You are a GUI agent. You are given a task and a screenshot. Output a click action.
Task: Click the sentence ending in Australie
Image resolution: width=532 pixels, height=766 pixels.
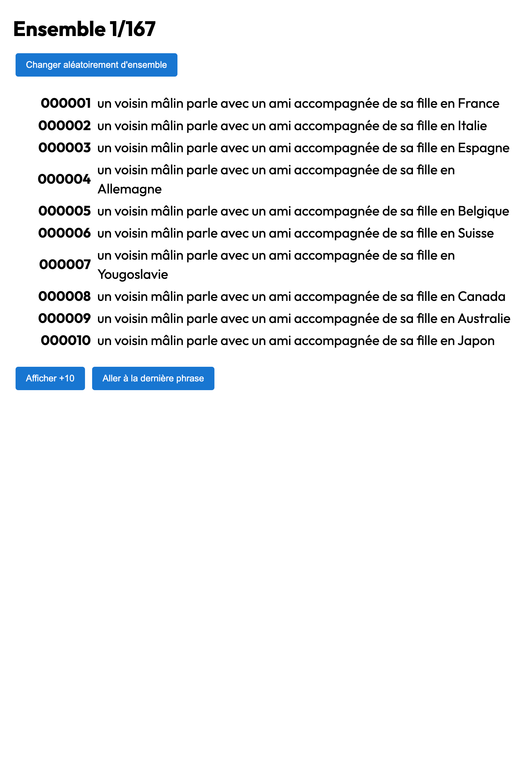(304, 319)
